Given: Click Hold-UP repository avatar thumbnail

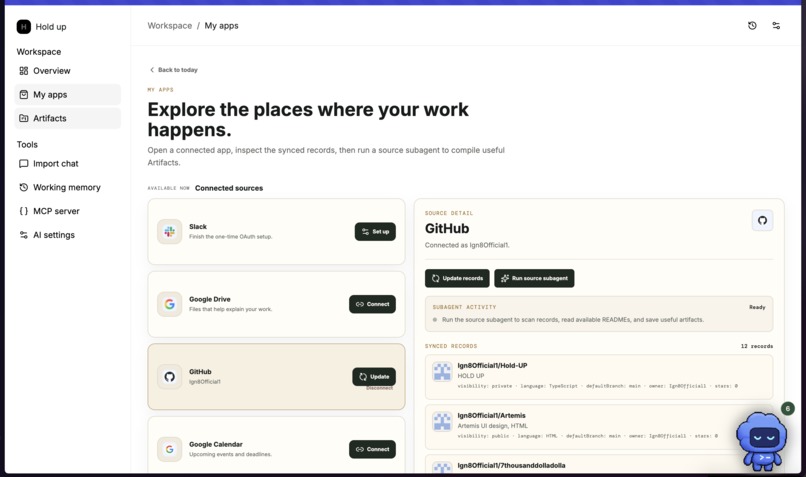Looking at the screenshot, I should point(442,372).
